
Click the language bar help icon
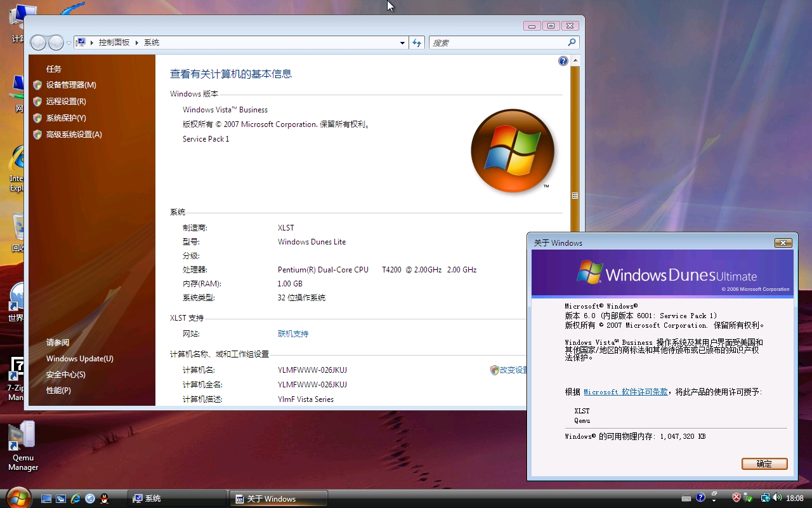pos(700,498)
